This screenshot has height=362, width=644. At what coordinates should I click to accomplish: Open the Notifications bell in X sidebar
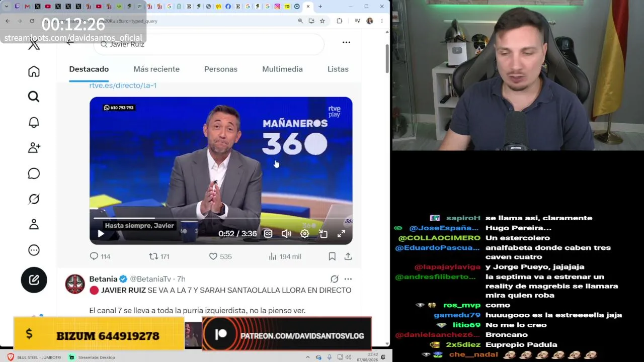tap(34, 122)
